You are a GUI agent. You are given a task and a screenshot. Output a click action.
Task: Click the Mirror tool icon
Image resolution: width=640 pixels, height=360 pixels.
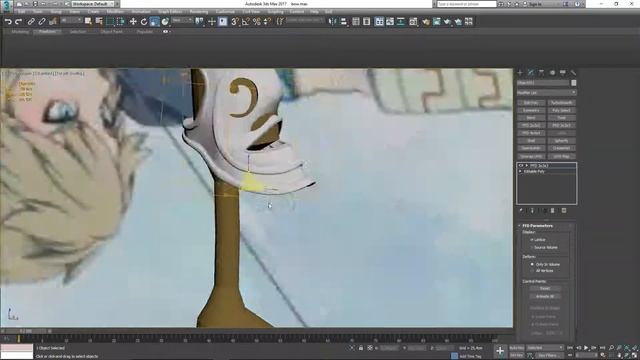coord(333,21)
